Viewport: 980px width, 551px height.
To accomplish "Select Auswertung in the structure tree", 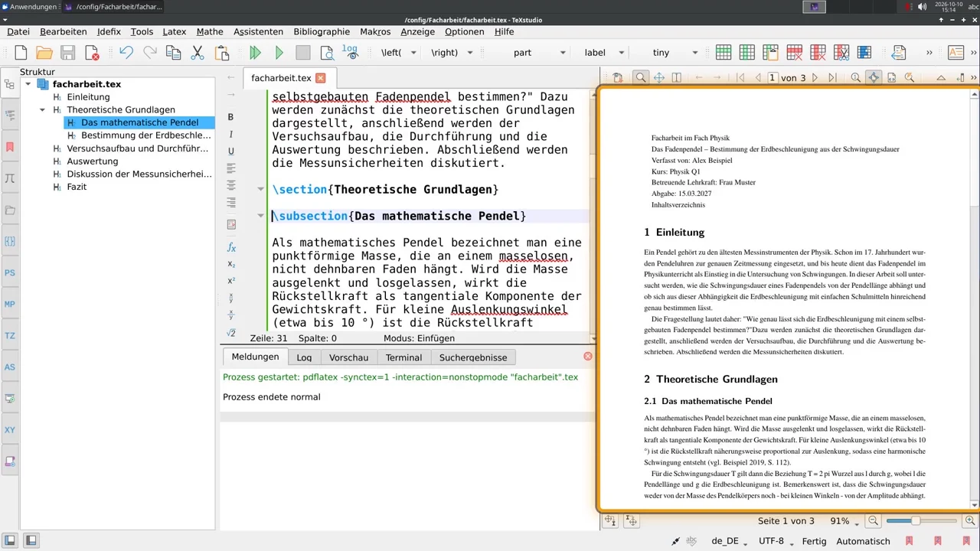I will pos(93,161).
